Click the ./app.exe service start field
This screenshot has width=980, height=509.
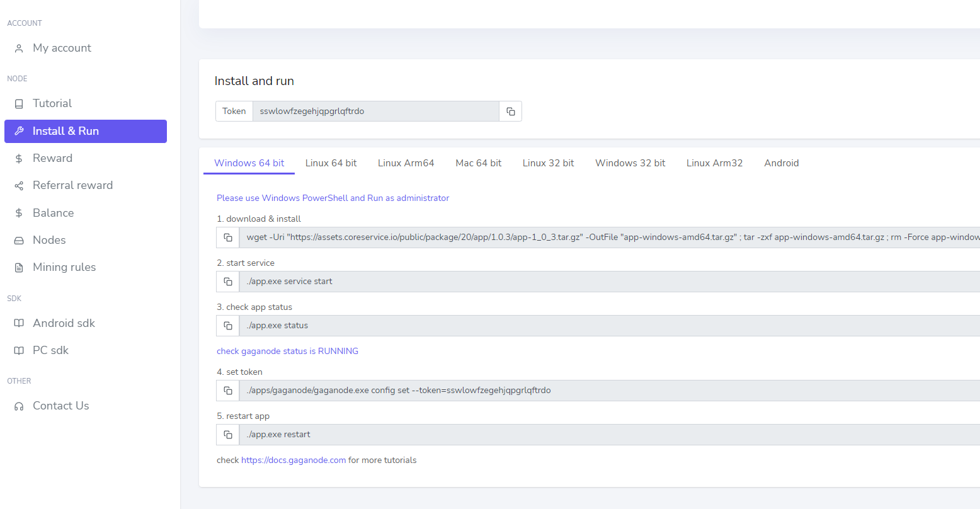610,282
